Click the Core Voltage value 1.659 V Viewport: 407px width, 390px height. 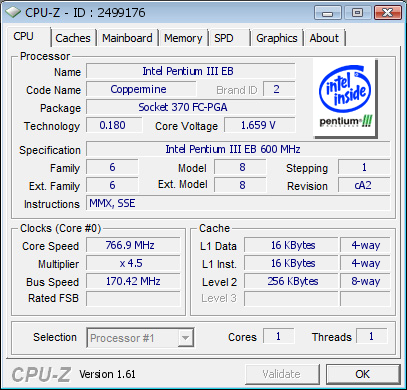260,125
